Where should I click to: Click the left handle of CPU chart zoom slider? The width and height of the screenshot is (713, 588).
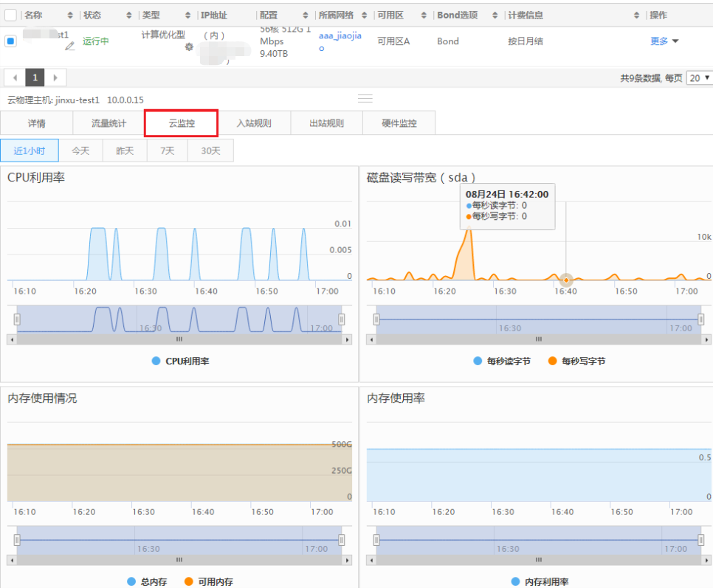[17, 319]
